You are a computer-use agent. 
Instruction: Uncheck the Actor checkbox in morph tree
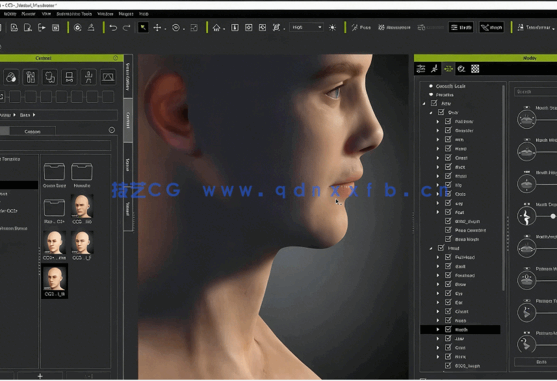pos(434,103)
